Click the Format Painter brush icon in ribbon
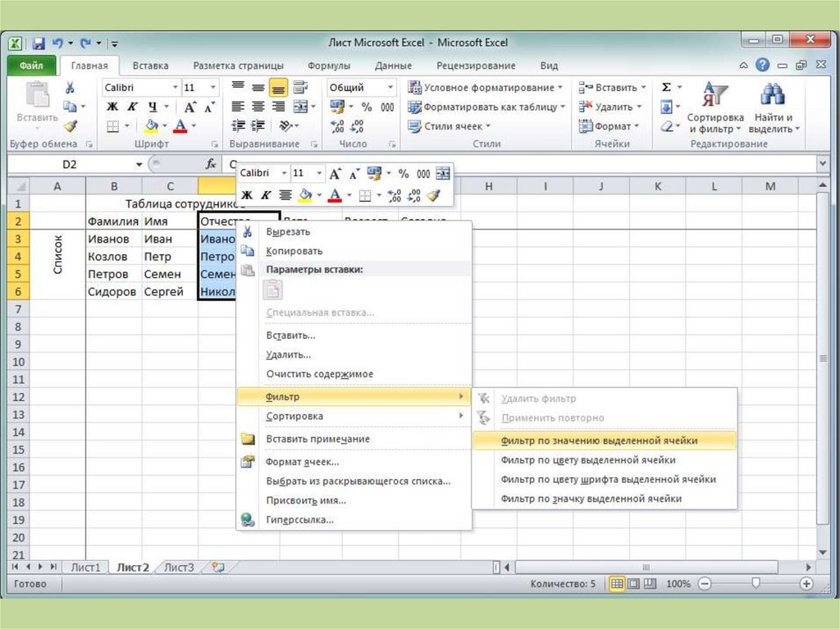Viewport: 840px width, 629px height. click(70, 125)
